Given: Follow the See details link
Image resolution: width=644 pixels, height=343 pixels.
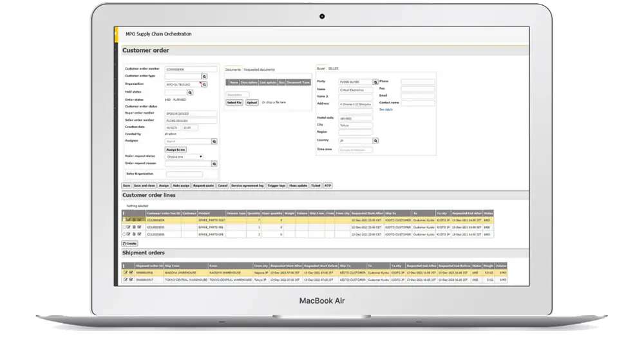Looking at the screenshot, I should coord(386,109).
